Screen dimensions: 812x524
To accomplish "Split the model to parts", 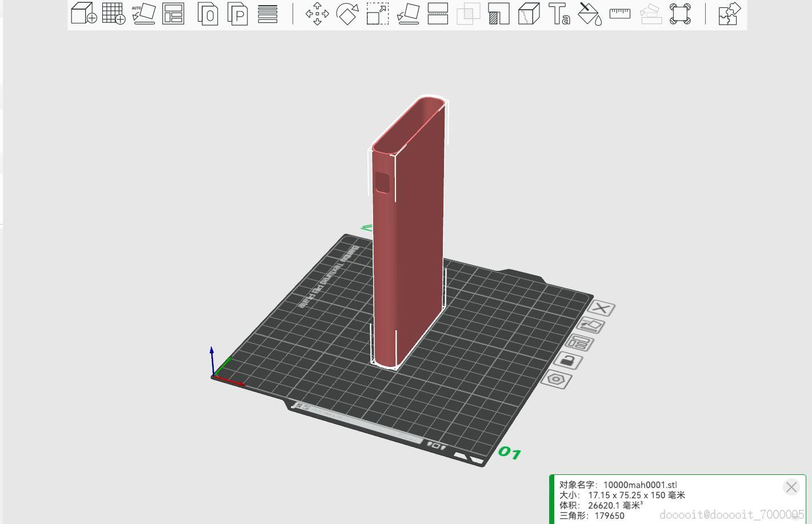I will [x=238, y=14].
